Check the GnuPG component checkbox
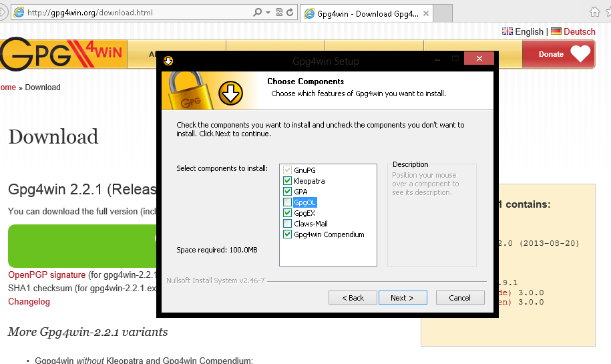 click(288, 170)
